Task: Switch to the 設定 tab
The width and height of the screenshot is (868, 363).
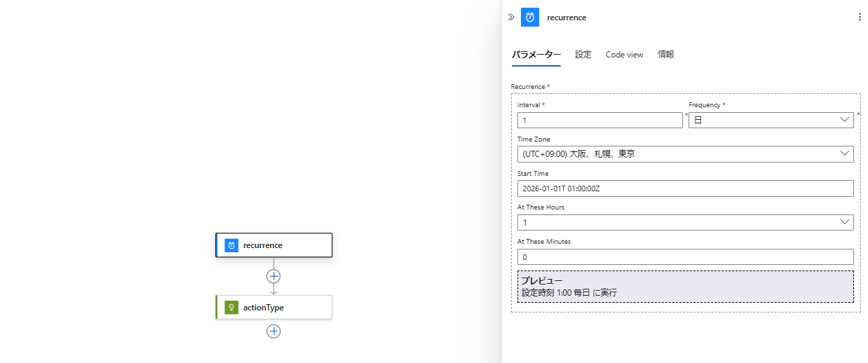Action: click(x=583, y=55)
